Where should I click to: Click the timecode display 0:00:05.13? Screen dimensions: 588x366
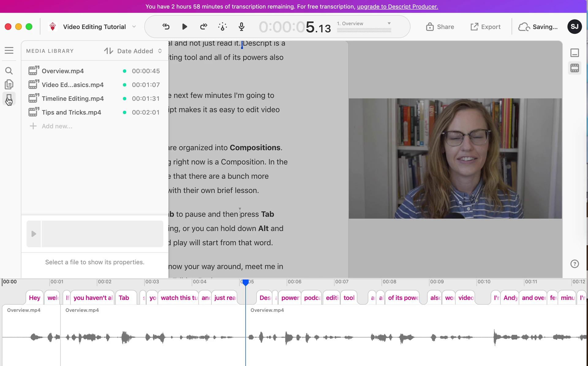(x=295, y=27)
